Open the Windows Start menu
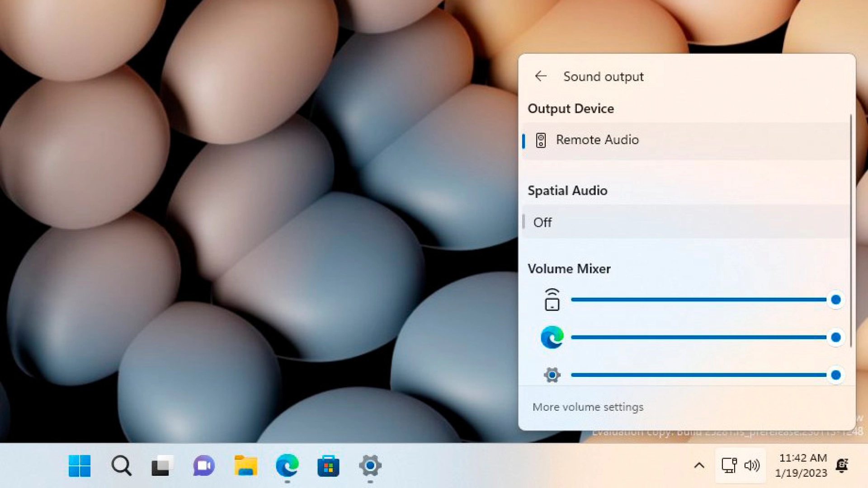Screen dimensions: 868x488 pyautogui.click(x=80, y=465)
